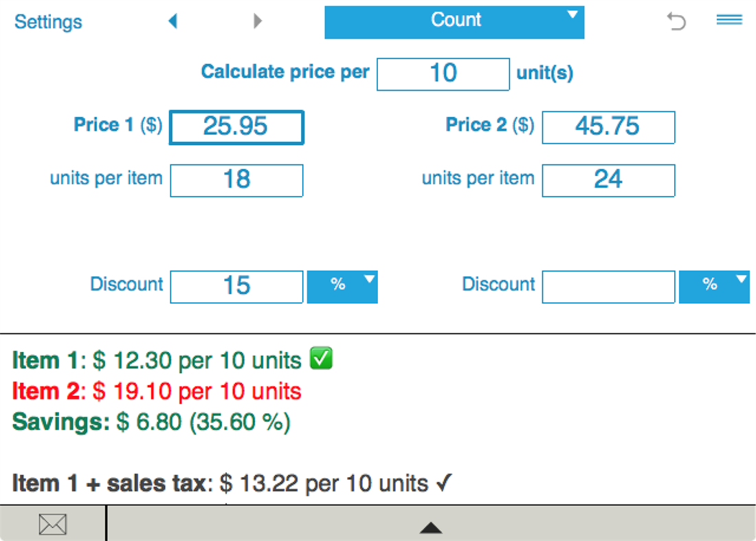Select the calculate price per units field

tap(443, 74)
